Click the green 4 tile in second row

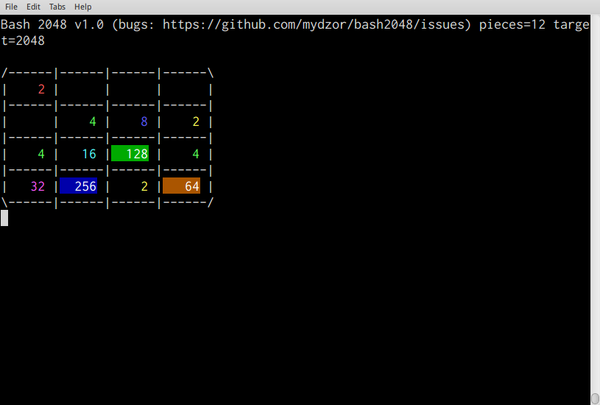93,122
